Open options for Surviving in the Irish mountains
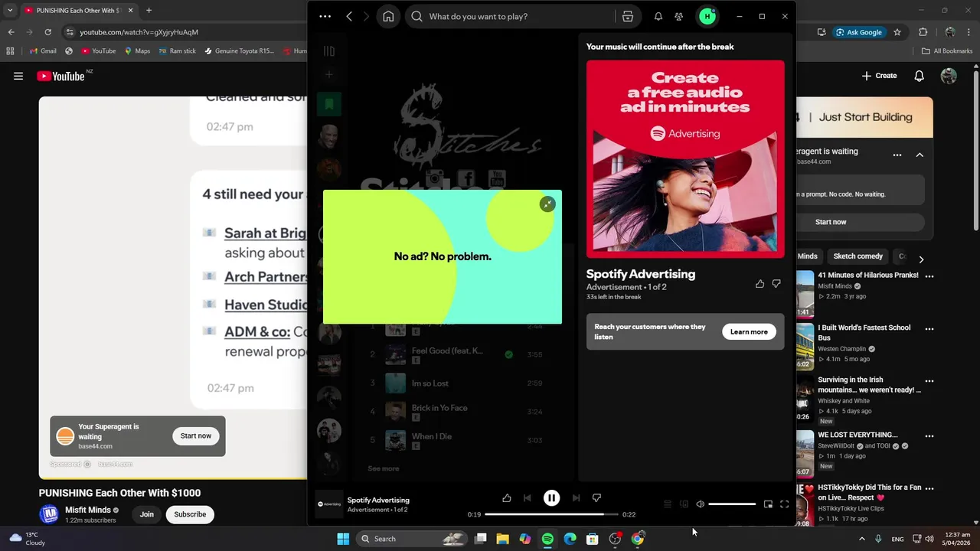The image size is (980, 551). [929, 381]
